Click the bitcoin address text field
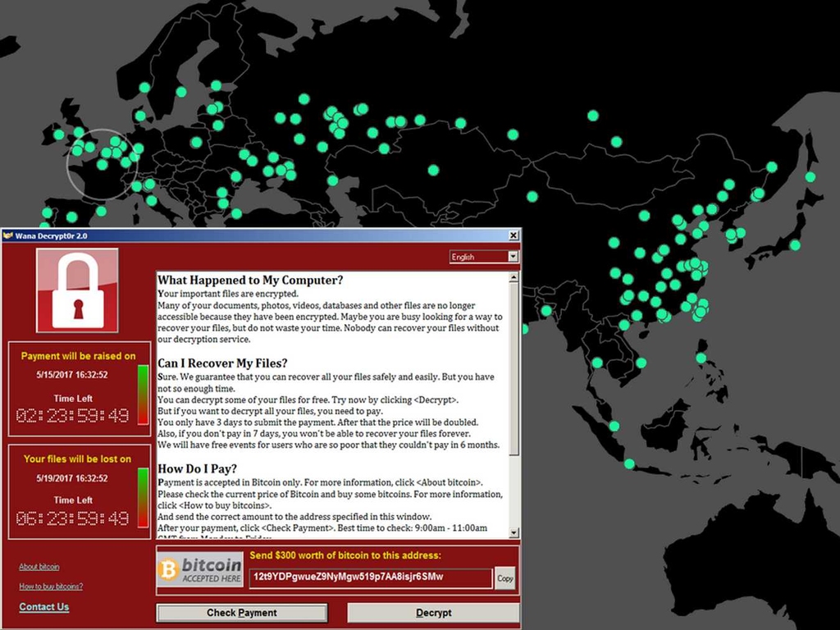 370,577
